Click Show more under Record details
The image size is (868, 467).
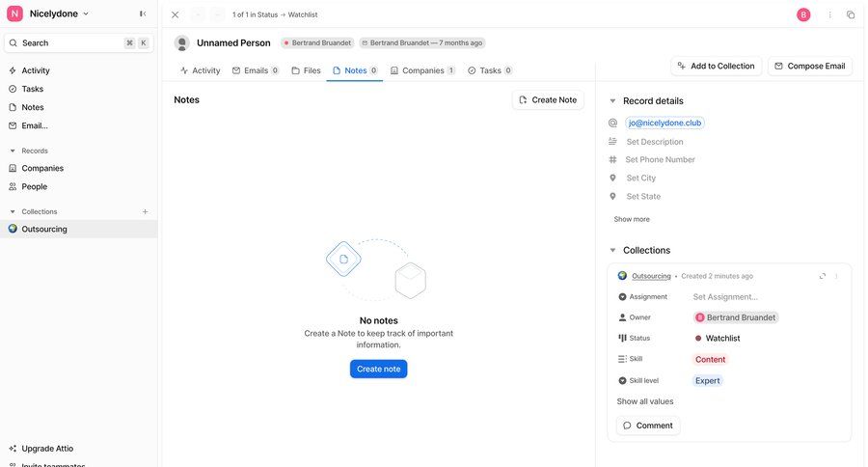point(632,219)
